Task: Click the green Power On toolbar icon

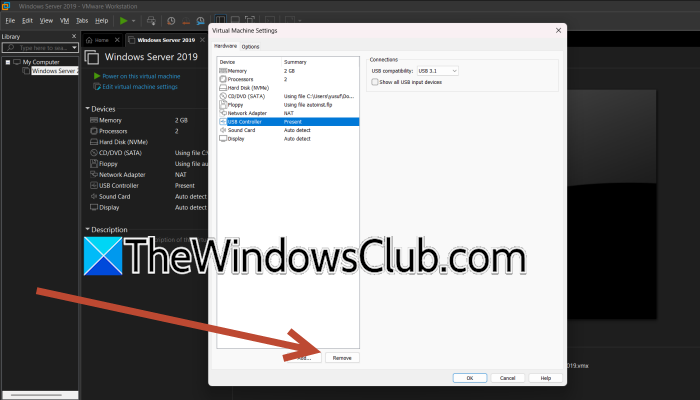Action: coord(124,21)
